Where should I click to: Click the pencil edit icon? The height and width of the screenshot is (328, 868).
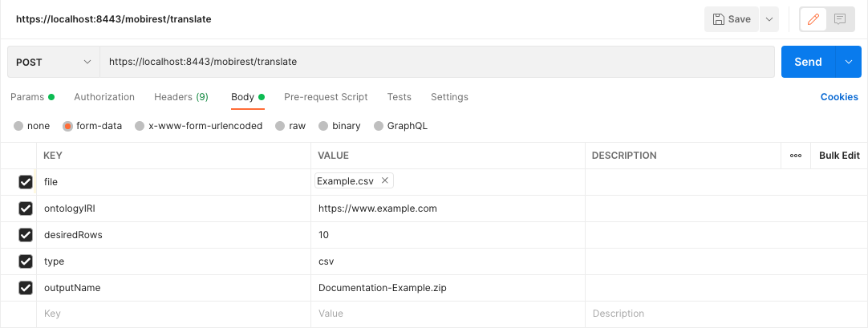click(813, 19)
